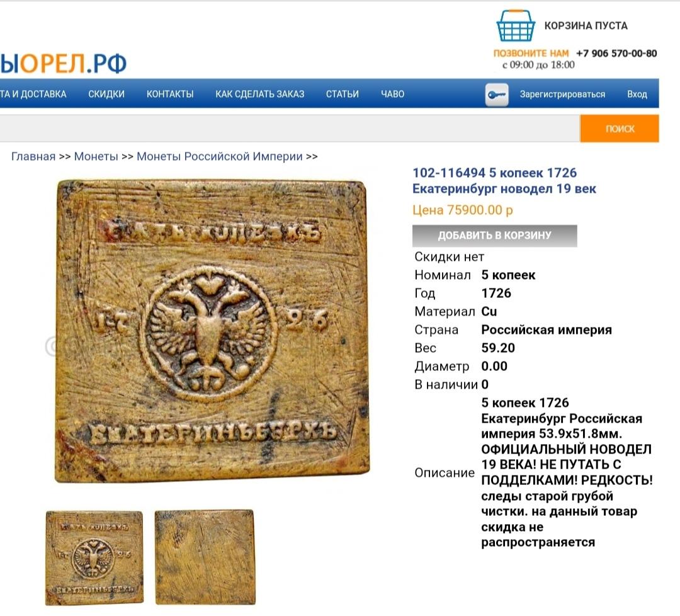This screenshot has height=616, width=680.
Task: Go to Главная breadcrumb link
Action: pos(33,156)
